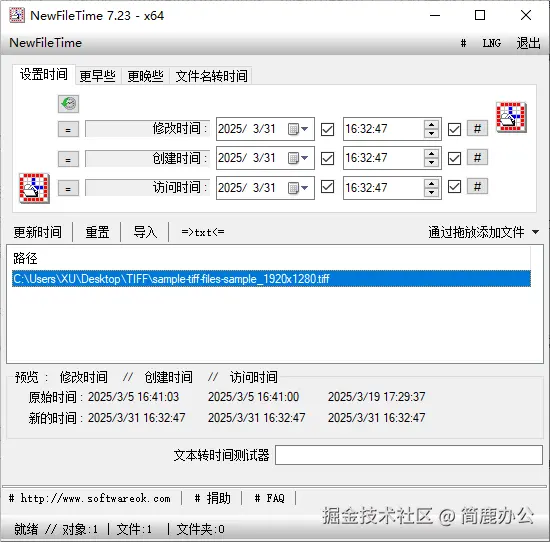Click the 对象:1 status bar entry

80,529
